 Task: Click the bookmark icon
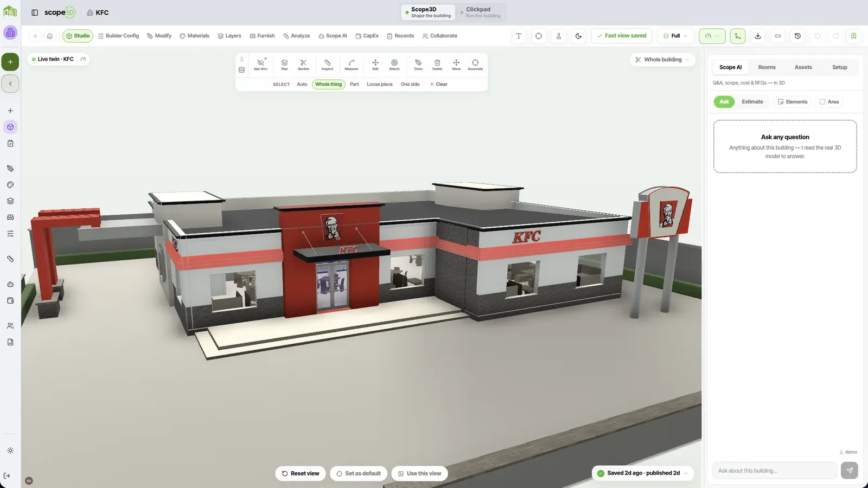pyautogui.click(x=854, y=36)
